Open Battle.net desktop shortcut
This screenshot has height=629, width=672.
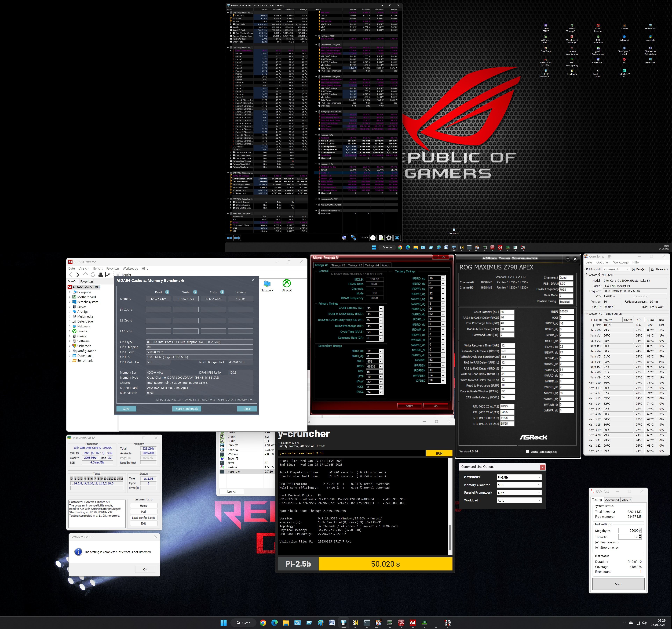click(624, 38)
